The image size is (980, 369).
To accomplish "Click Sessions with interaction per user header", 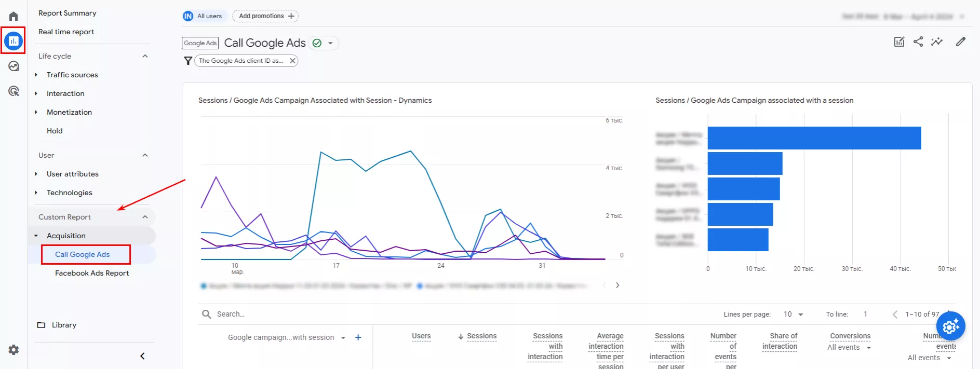I will pos(667,351).
